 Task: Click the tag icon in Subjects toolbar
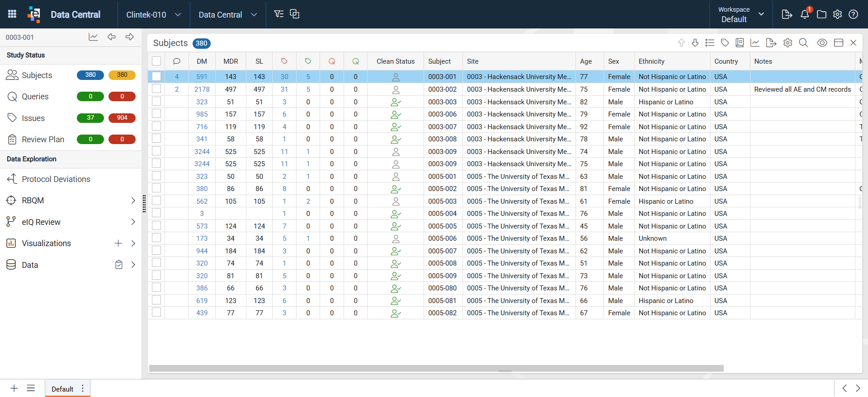coord(725,43)
